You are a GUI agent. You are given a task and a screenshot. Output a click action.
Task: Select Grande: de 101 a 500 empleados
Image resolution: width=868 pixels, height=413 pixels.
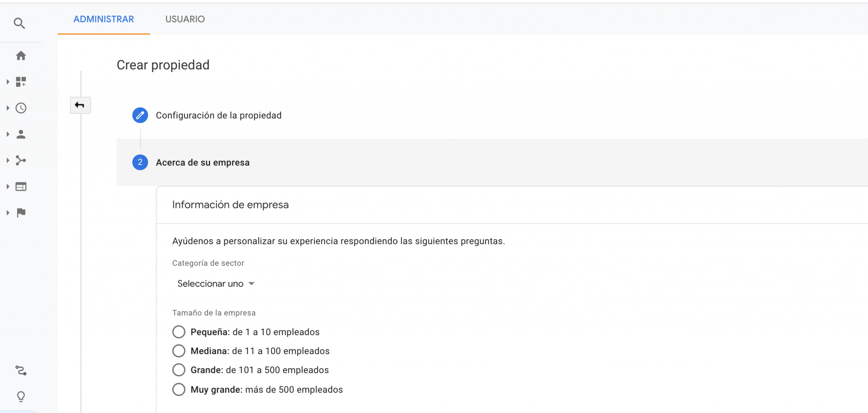pyautogui.click(x=179, y=369)
